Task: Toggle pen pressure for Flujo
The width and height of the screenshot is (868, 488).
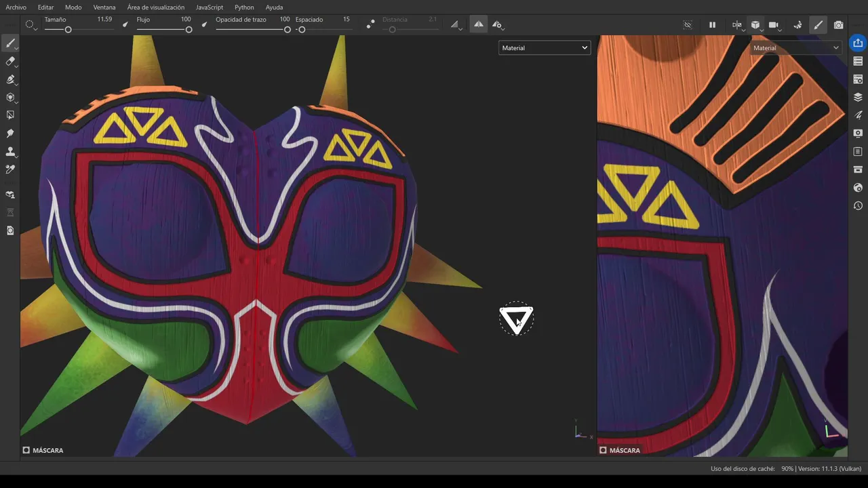Action: click(204, 24)
